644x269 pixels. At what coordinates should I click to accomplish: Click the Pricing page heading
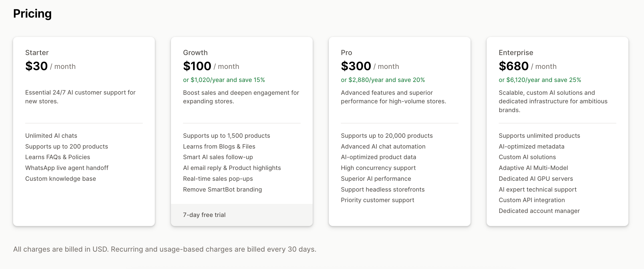click(x=32, y=14)
